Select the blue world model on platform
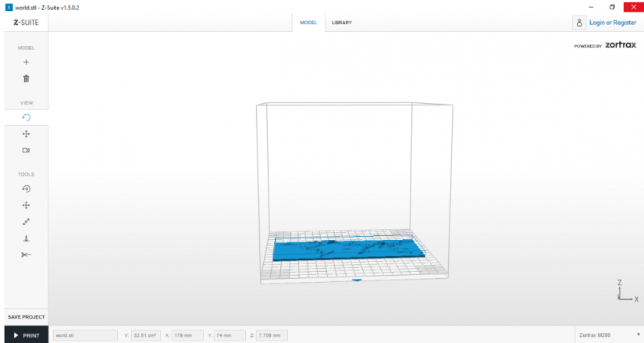This screenshot has height=343, width=644. tap(349, 250)
